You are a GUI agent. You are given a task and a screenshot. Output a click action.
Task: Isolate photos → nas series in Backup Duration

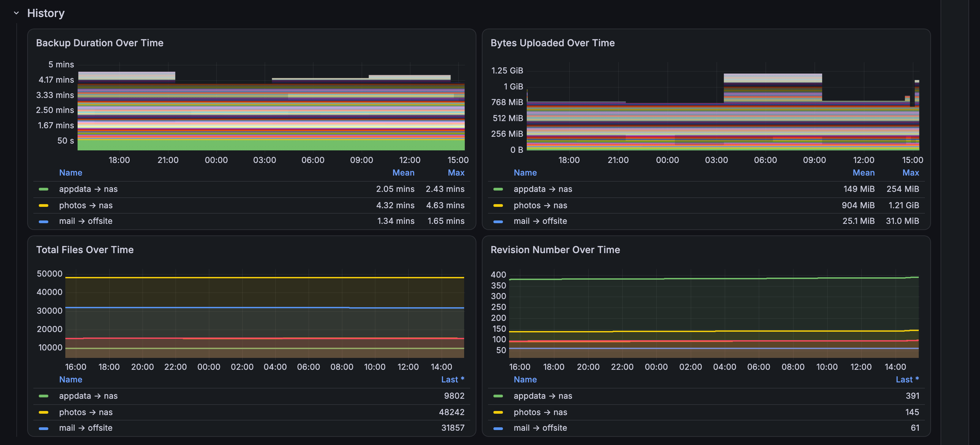click(x=86, y=205)
